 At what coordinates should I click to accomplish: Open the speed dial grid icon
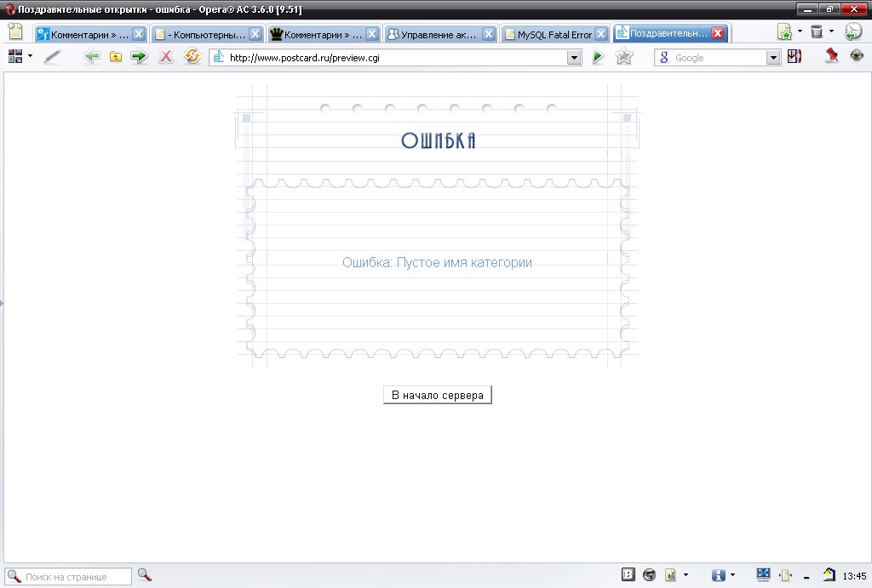[15, 56]
